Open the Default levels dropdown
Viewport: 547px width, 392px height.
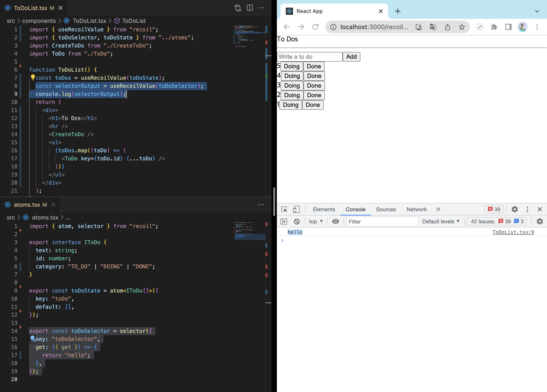(x=441, y=221)
